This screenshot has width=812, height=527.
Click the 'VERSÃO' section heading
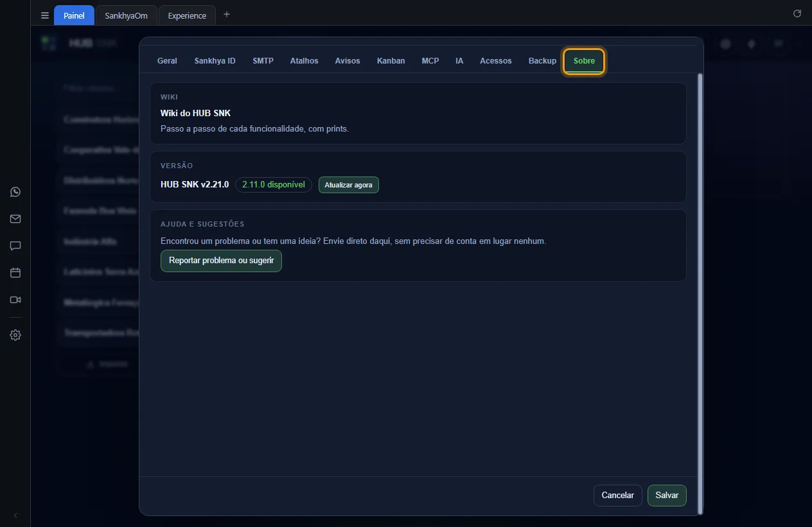coord(177,166)
